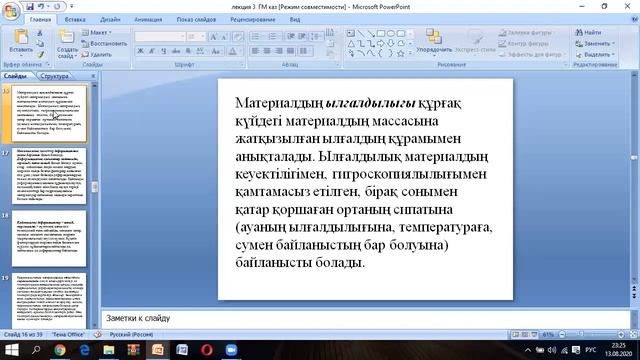Select the arrow line shape

coord(371,33)
